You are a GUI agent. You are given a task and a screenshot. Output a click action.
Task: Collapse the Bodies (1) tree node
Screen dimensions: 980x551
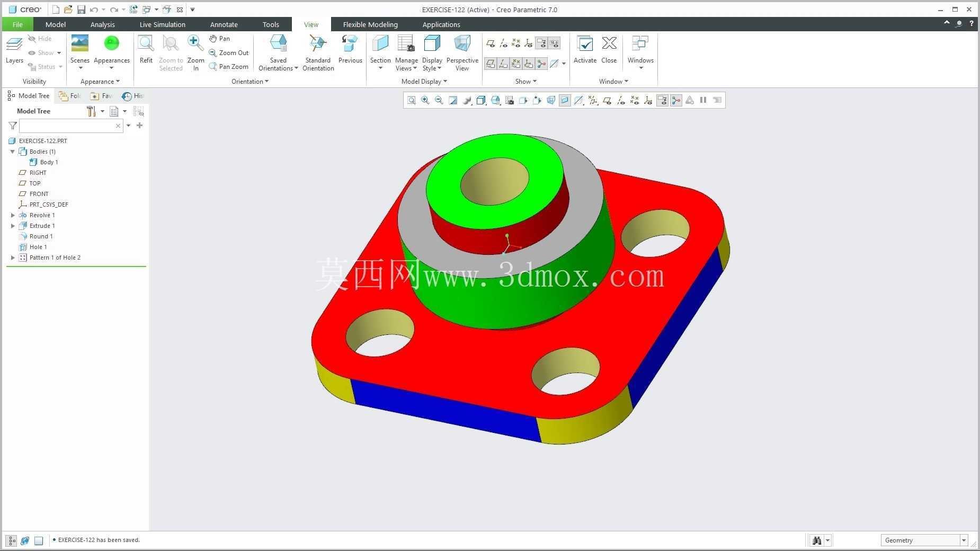[13, 152]
